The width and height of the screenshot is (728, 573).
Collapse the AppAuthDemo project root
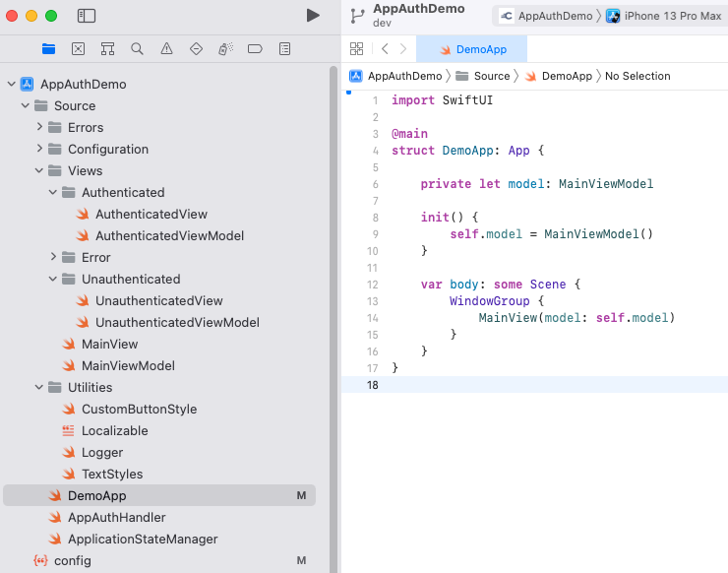coord(12,84)
